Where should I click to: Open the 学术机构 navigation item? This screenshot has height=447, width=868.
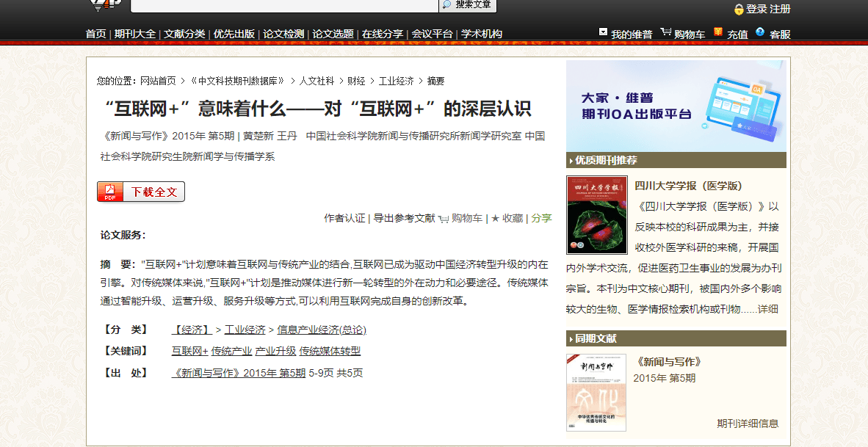click(x=482, y=34)
